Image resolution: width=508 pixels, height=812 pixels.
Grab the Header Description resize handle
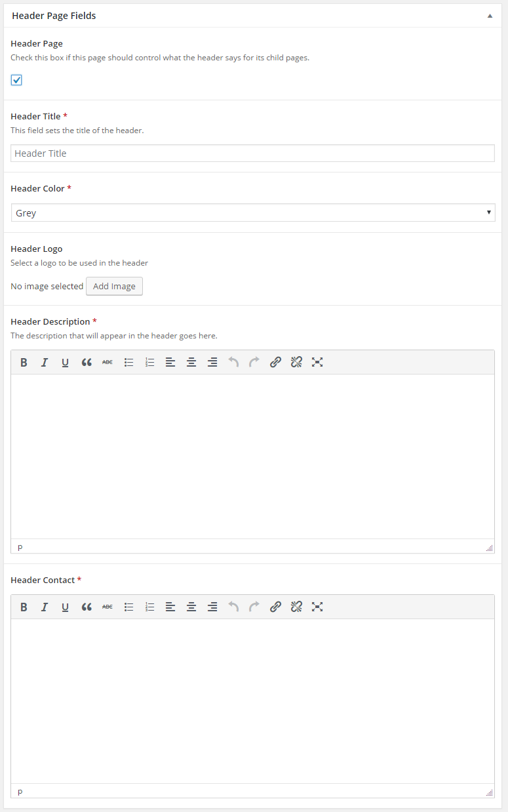(x=490, y=548)
